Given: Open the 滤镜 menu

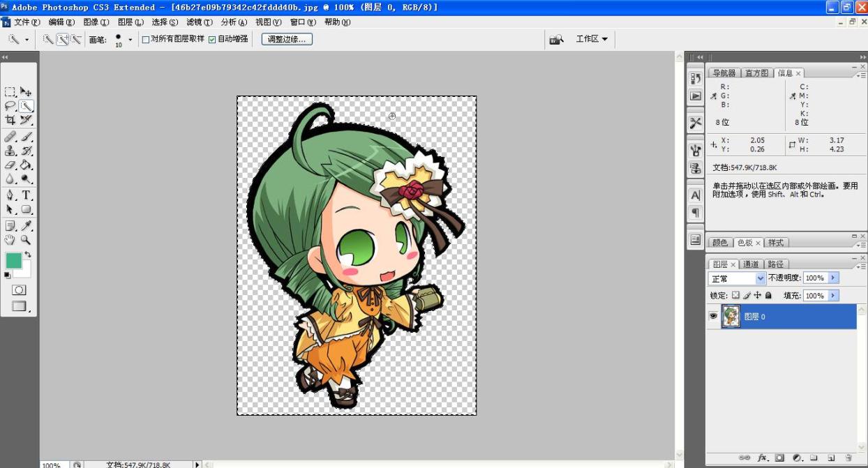Looking at the screenshot, I should (199, 22).
